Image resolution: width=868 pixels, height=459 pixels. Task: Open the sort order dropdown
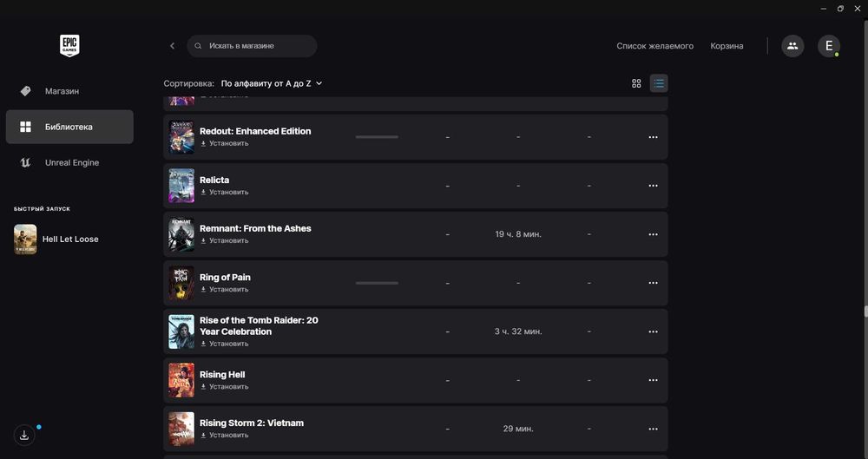pos(272,83)
